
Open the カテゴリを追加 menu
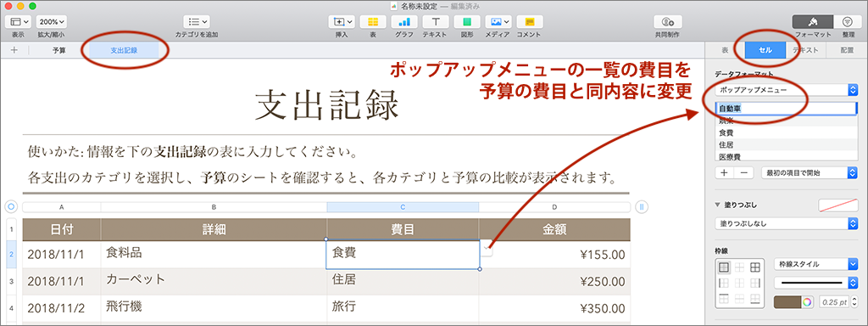tap(197, 21)
